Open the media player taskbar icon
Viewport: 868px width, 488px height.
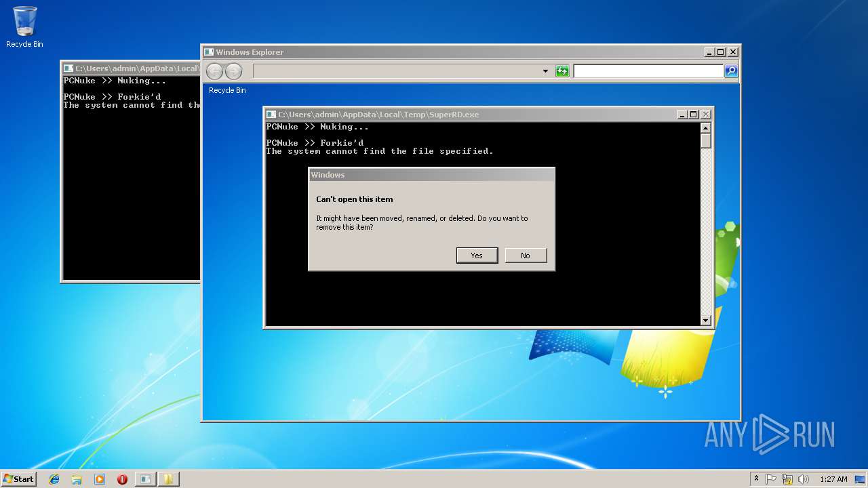pos(100,479)
